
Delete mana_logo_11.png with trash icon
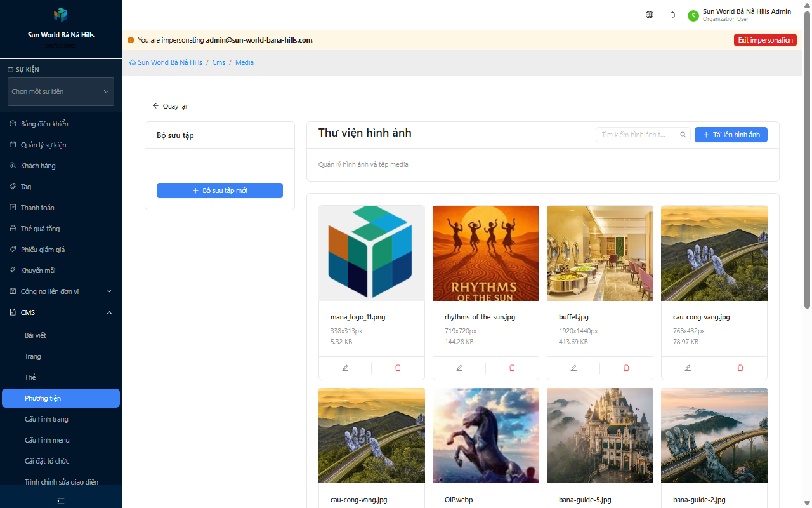[x=398, y=368]
